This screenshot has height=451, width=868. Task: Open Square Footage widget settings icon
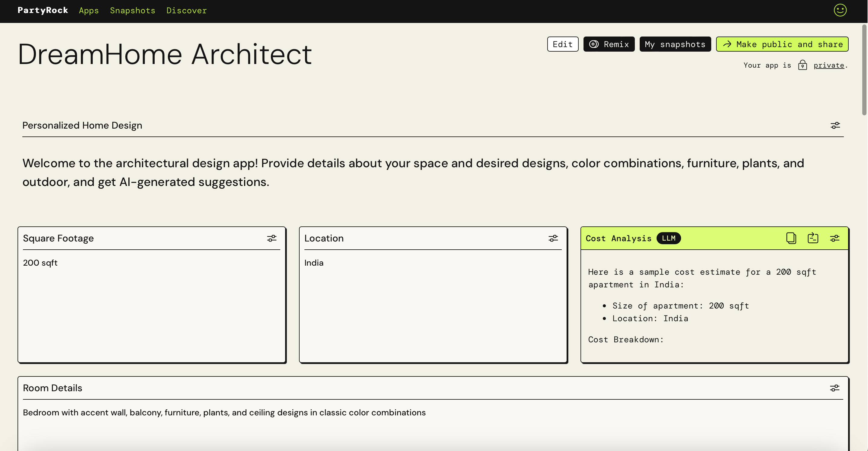[272, 238]
